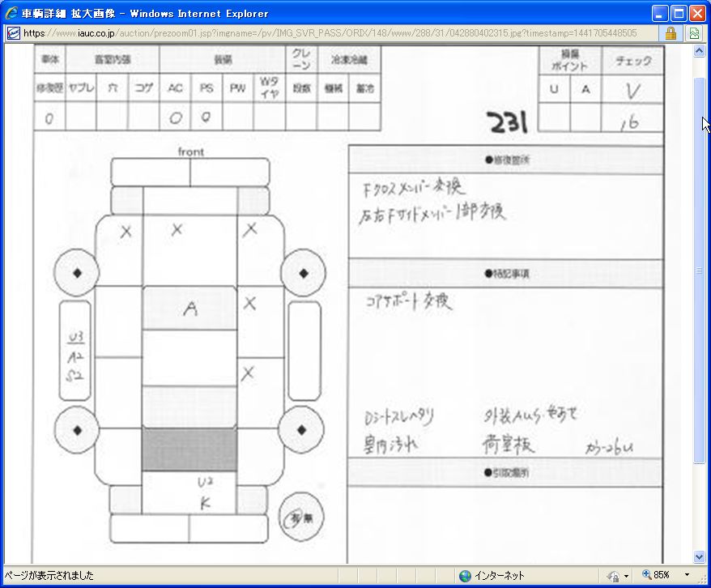
Task: Click the Internet Explorer logo in title bar
Action: click(11, 13)
